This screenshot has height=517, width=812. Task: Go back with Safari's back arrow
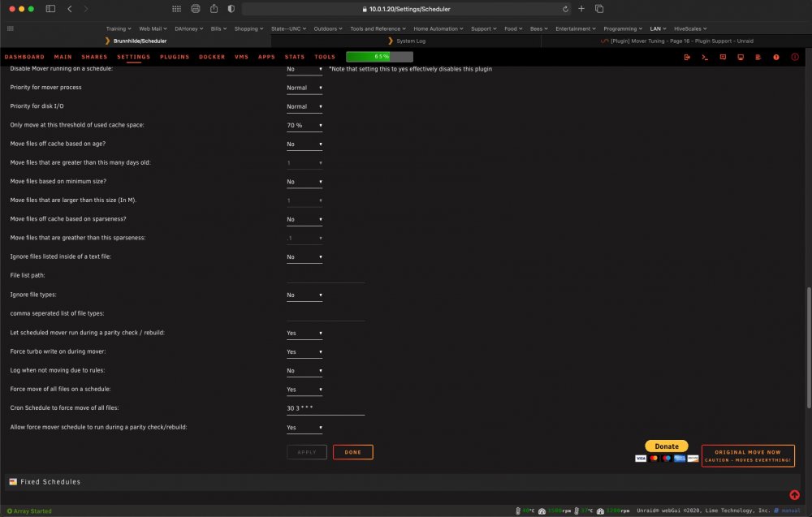[69, 9]
